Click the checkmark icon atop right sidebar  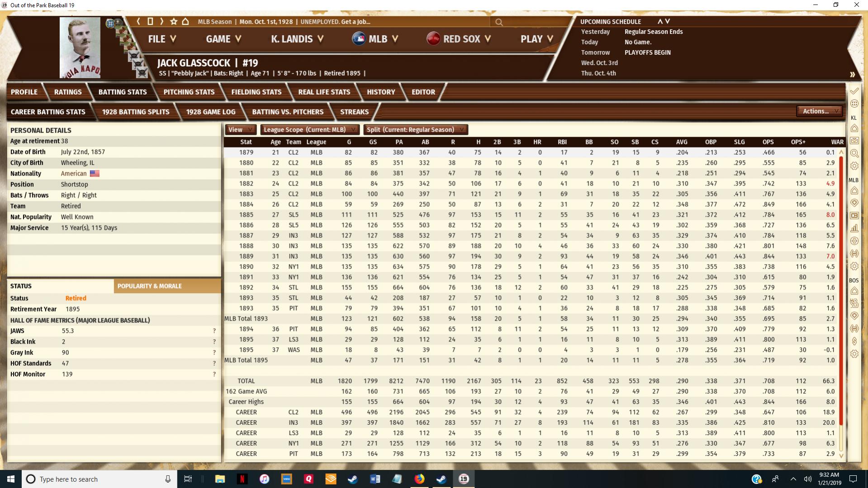click(x=854, y=91)
